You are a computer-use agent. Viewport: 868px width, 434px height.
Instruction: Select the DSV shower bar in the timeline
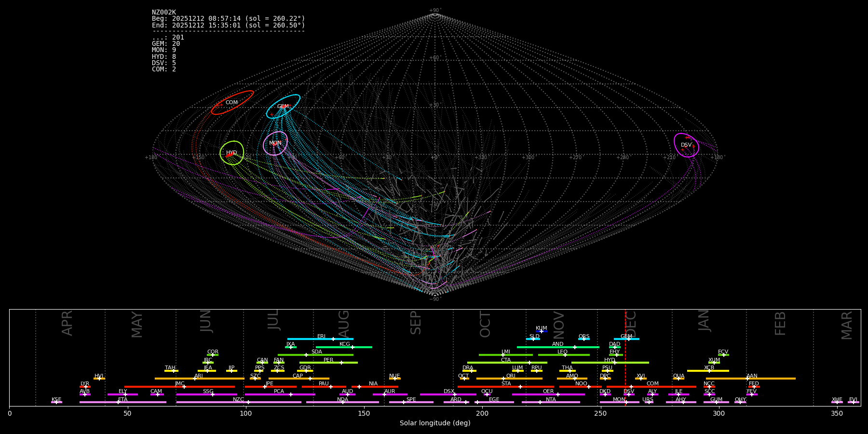(x=629, y=394)
